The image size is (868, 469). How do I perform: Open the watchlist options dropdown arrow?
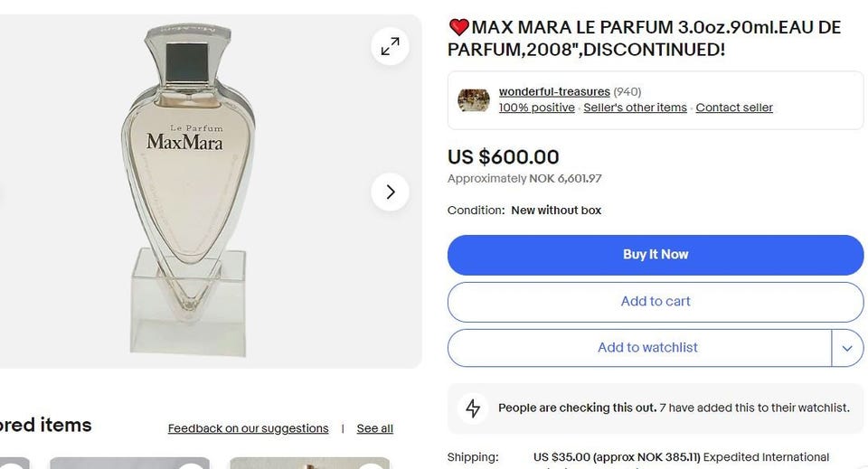pos(847,348)
